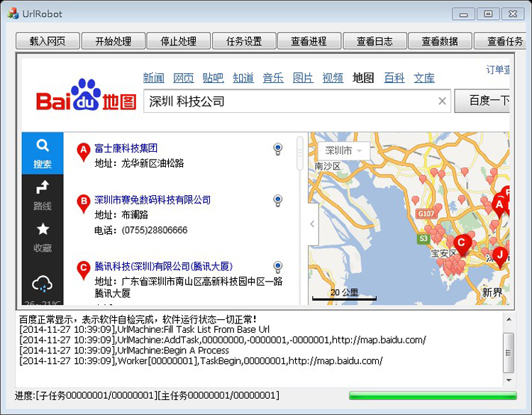
Task: Open the 百科 link
Action: pos(394,78)
